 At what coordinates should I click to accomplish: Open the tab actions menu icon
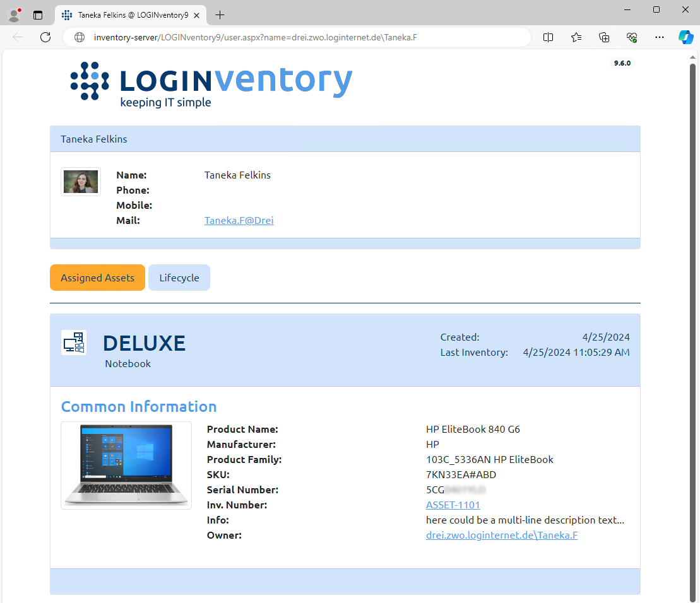[38, 15]
